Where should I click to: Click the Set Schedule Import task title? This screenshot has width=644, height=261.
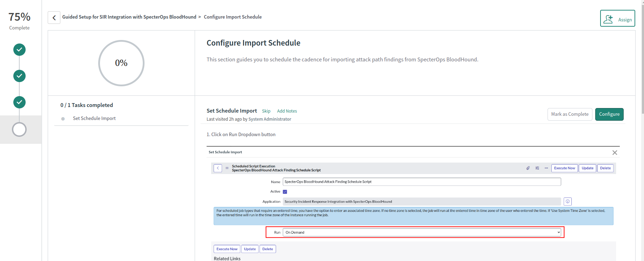point(232,111)
